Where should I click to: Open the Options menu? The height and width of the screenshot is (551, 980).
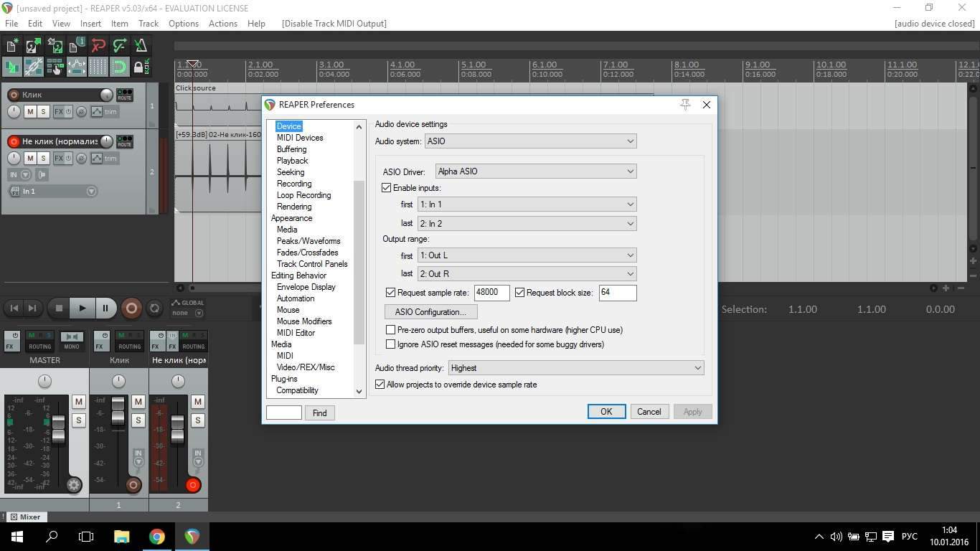(x=183, y=24)
